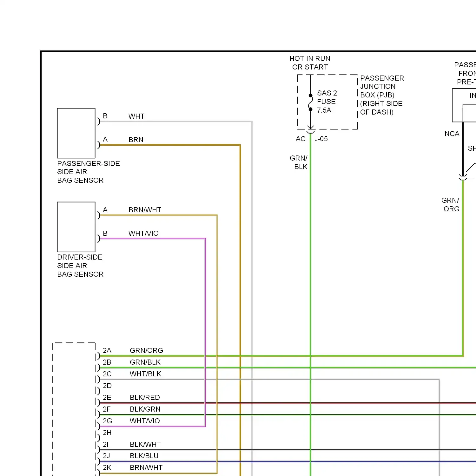This screenshot has height=476, width=476.
Task: Click the "2G" pin label
Action: point(107,421)
